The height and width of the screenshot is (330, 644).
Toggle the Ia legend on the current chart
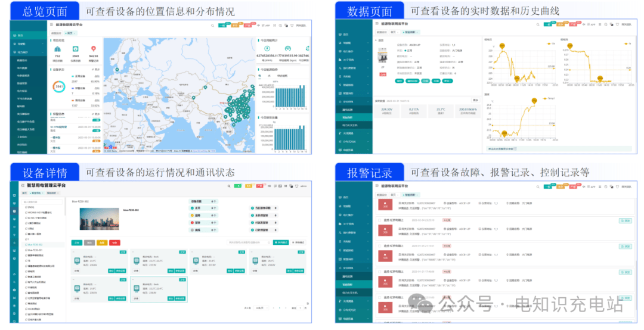[627, 43]
